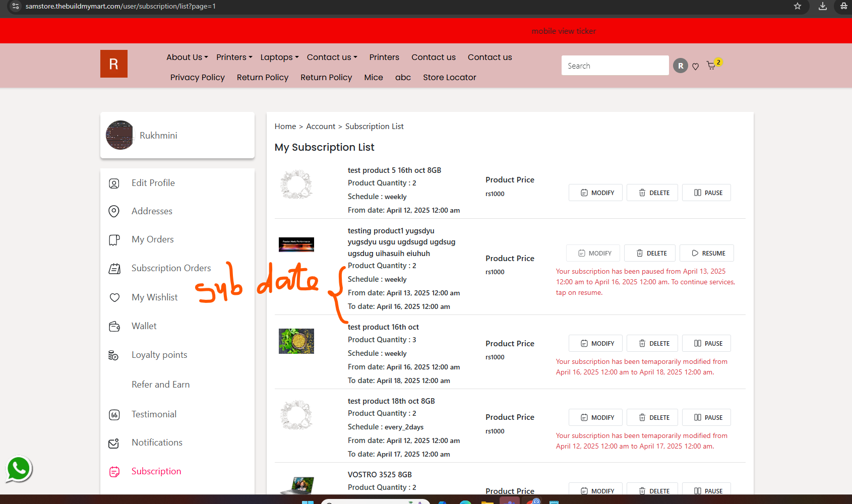The width and height of the screenshot is (852, 504).
Task: Click the Loyalty points coins icon
Action: [x=113, y=355]
